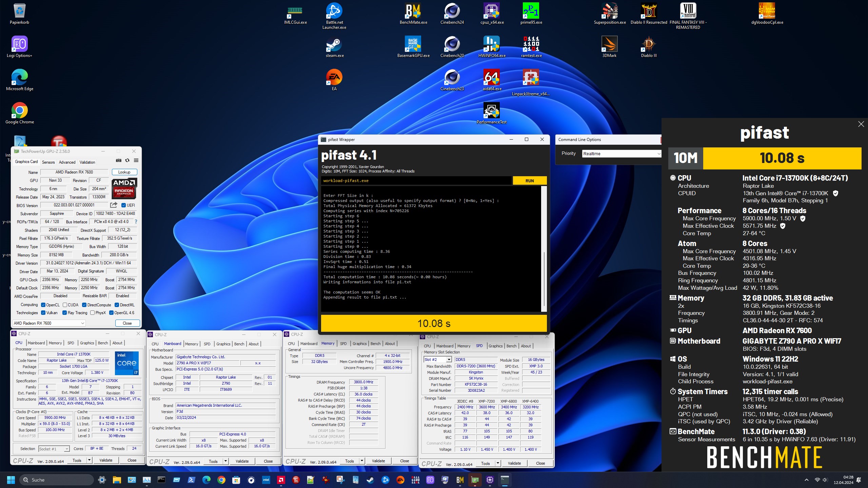Open the GPU-Z hamburger menu

tap(136, 160)
